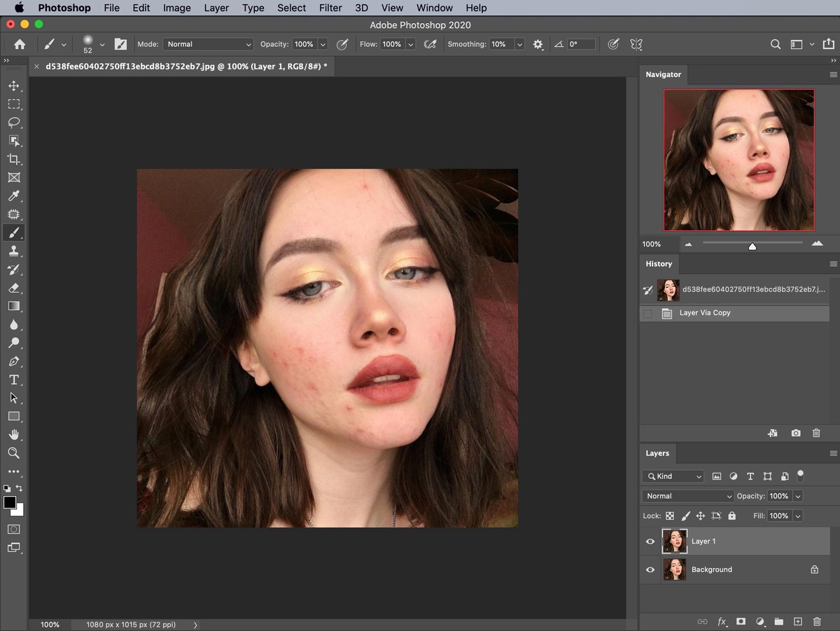Activate the Clone Stamp tool
The image size is (840, 631).
click(13, 251)
